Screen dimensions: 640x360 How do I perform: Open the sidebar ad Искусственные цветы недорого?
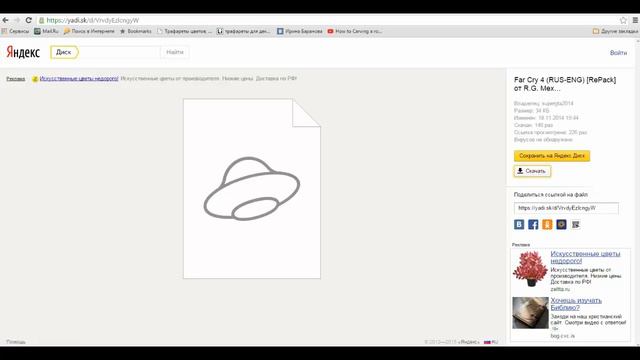[585, 257]
